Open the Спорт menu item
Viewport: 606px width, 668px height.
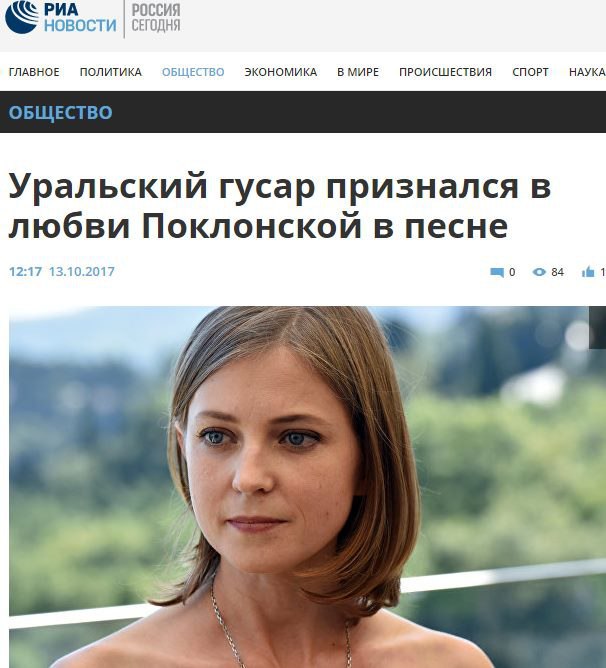pos(531,72)
